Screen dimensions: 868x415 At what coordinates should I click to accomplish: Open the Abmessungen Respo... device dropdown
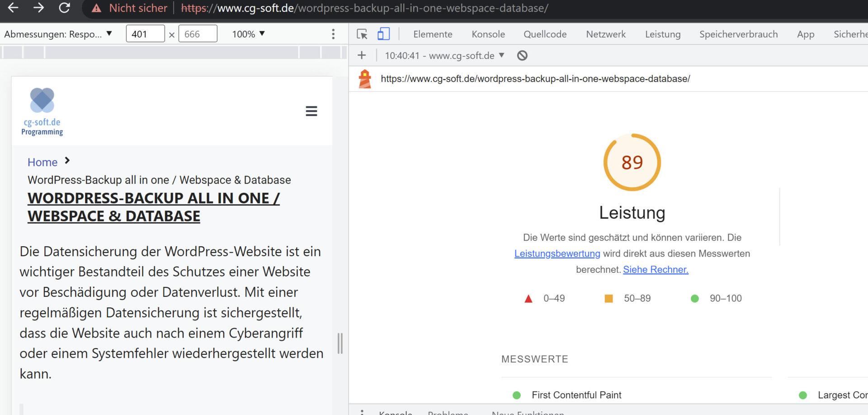pyautogui.click(x=58, y=34)
